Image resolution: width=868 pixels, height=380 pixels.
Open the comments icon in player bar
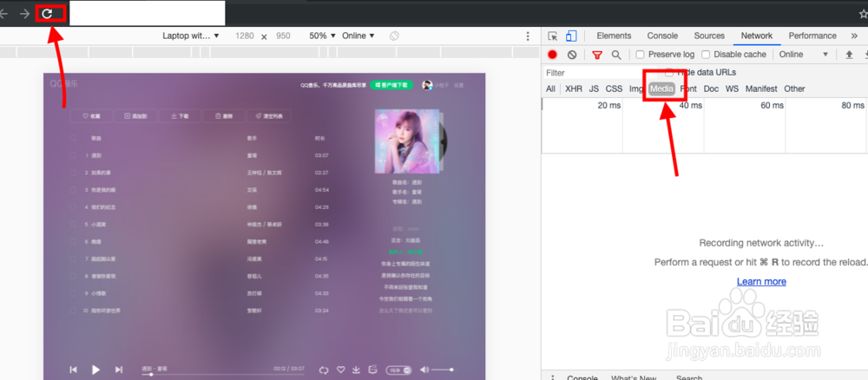pyautogui.click(x=373, y=369)
